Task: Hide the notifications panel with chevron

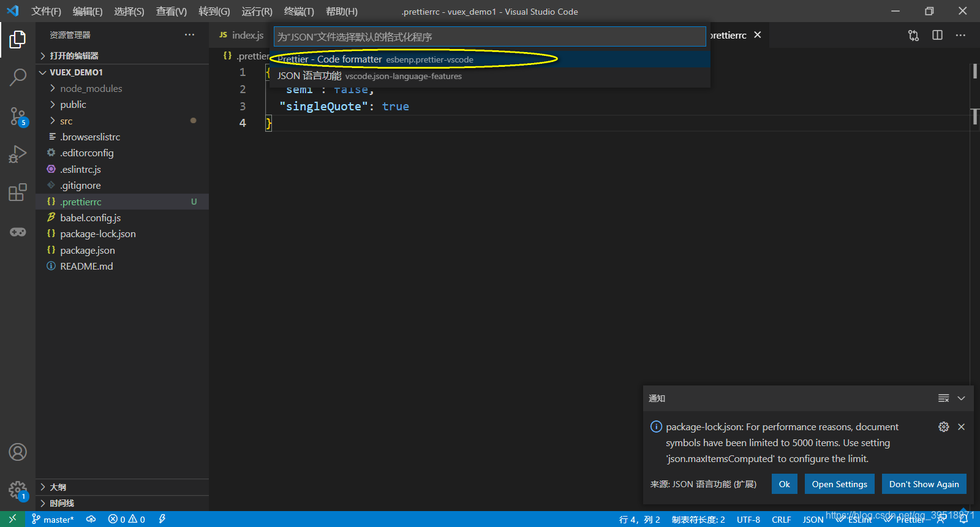Action: 962,398
